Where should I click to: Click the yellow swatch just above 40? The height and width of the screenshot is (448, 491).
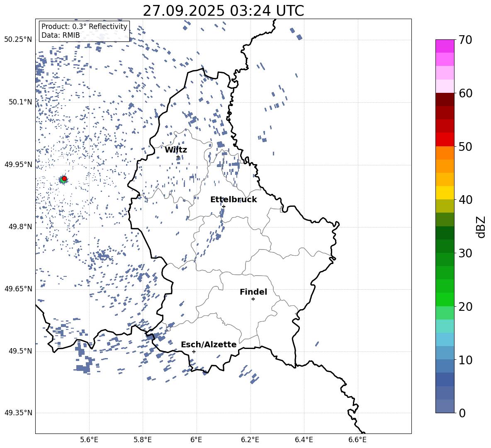445,193
